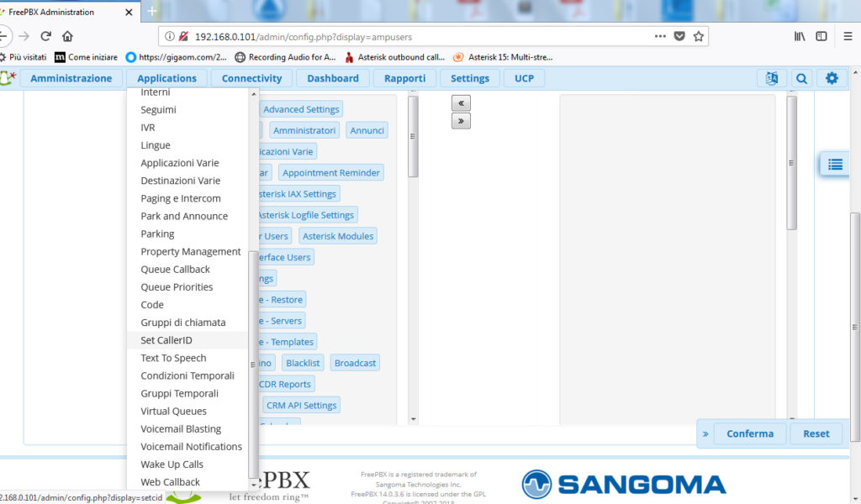Open the Settings menu
This screenshot has height=504, width=861.
(470, 78)
